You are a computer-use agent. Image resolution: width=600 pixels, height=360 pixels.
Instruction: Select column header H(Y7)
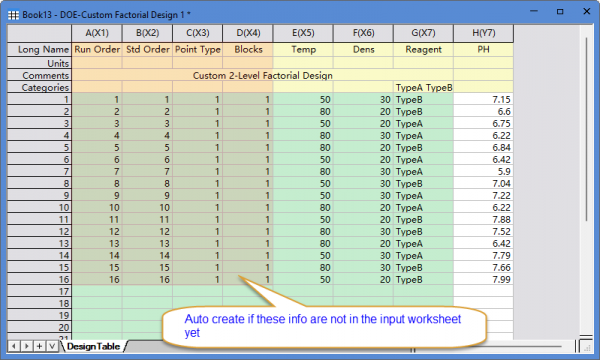[483, 33]
